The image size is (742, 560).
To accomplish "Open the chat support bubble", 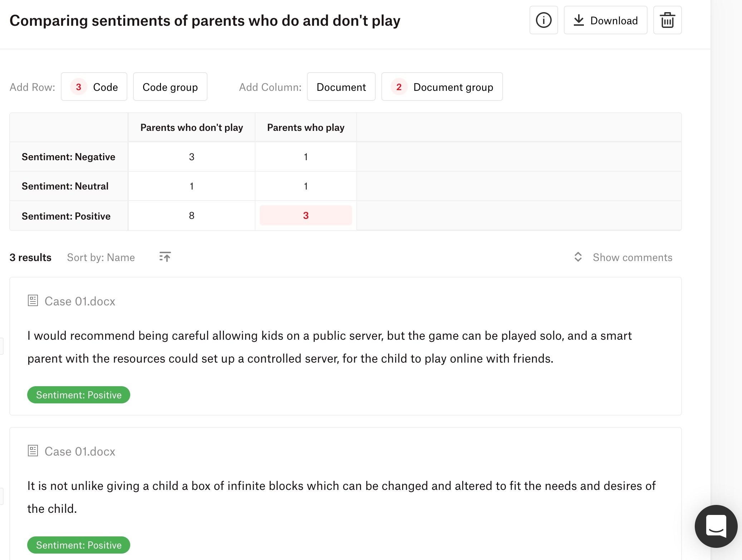I will 716,526.
